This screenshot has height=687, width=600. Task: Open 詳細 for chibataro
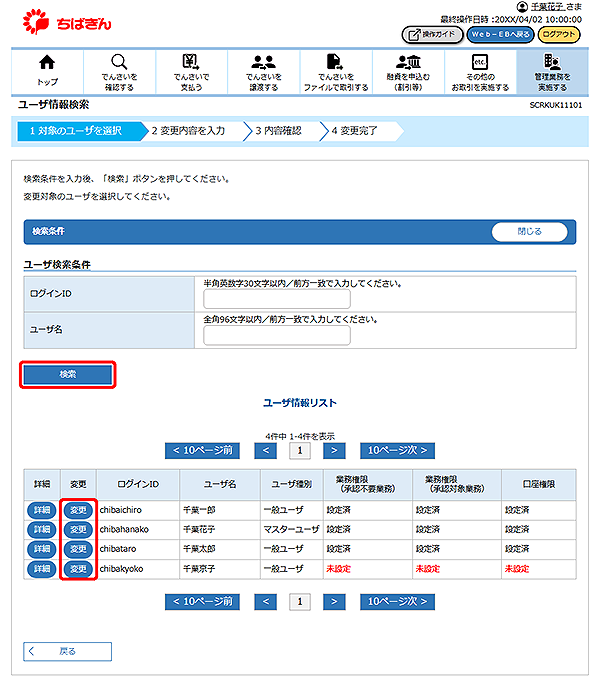42,549
